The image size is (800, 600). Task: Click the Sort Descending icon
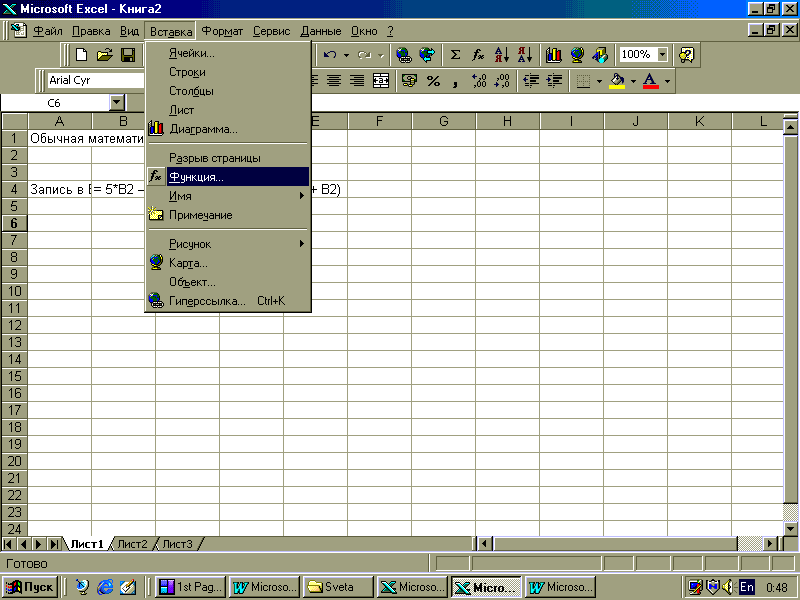(524, 55)
